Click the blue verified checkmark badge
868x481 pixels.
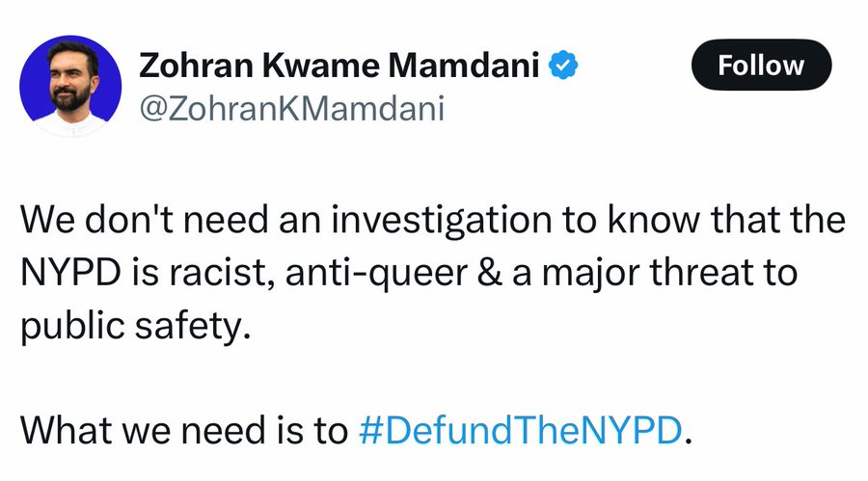click(564, 66)
